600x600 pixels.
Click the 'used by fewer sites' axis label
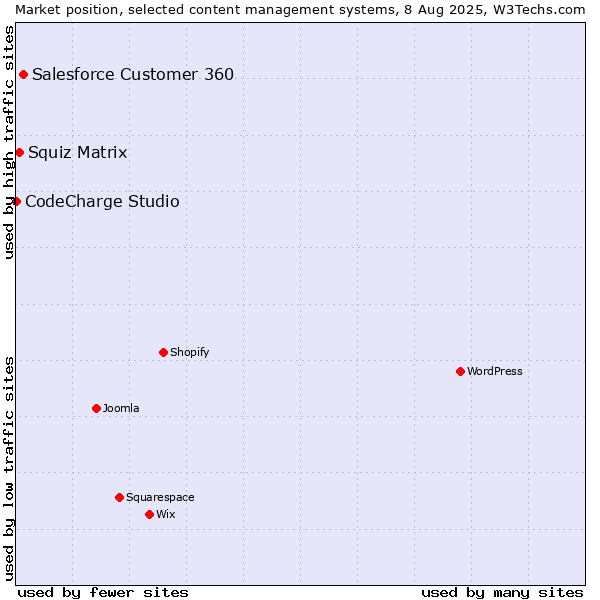pyautogui.click(x=103, y=593)
